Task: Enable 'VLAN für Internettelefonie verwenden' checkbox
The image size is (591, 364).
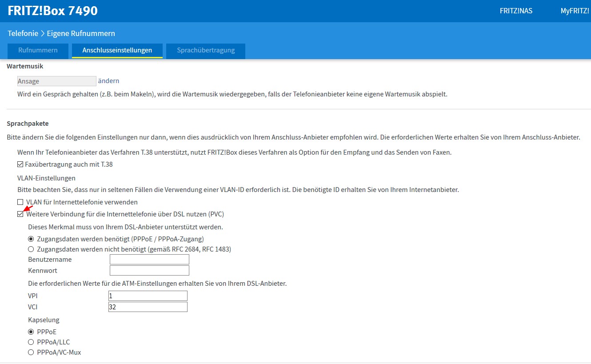Action: click(20, 202)
